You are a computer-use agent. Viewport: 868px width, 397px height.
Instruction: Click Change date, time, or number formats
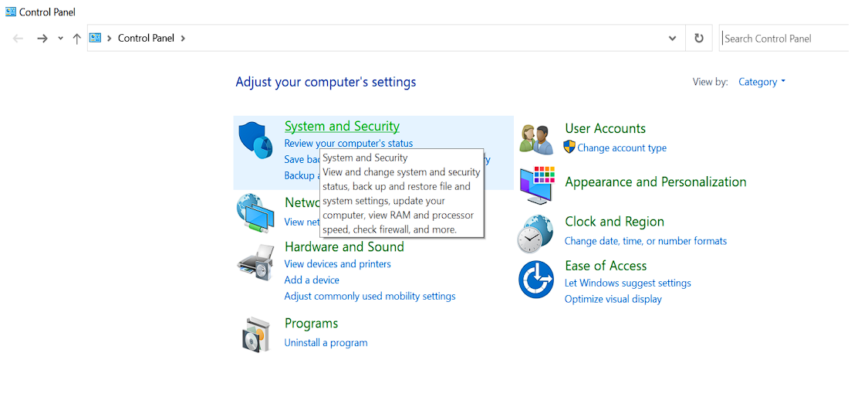click(646, 241)
